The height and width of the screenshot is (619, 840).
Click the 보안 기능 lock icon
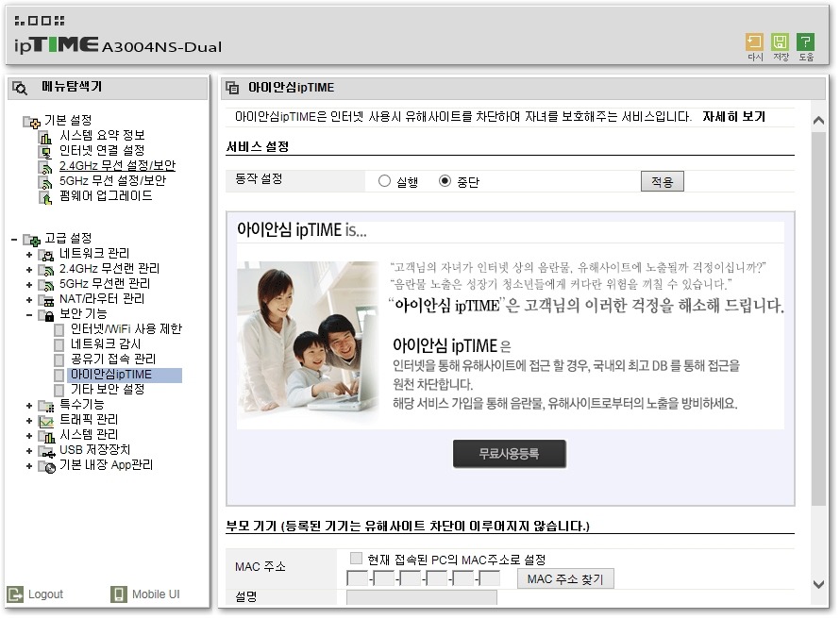46,315
